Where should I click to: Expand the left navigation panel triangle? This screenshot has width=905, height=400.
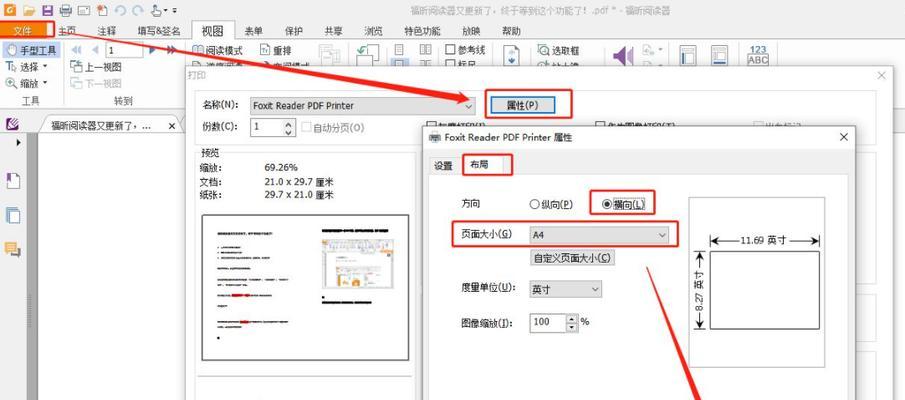point(18,142)
